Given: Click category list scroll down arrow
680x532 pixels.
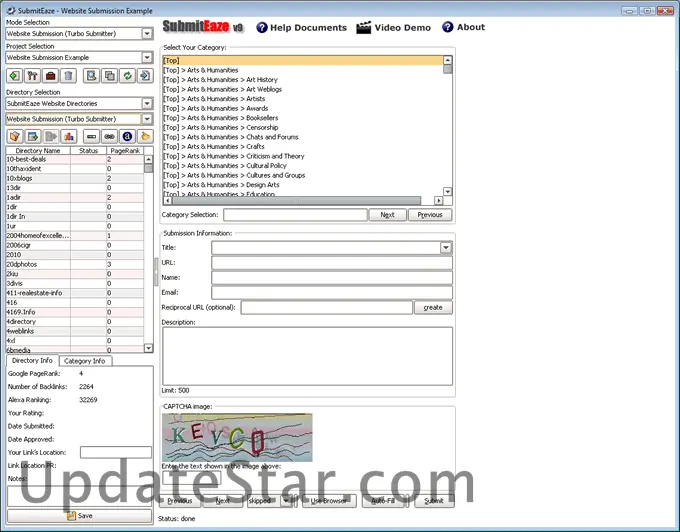Looking at the screenshot, I should (x=448, y=191).
